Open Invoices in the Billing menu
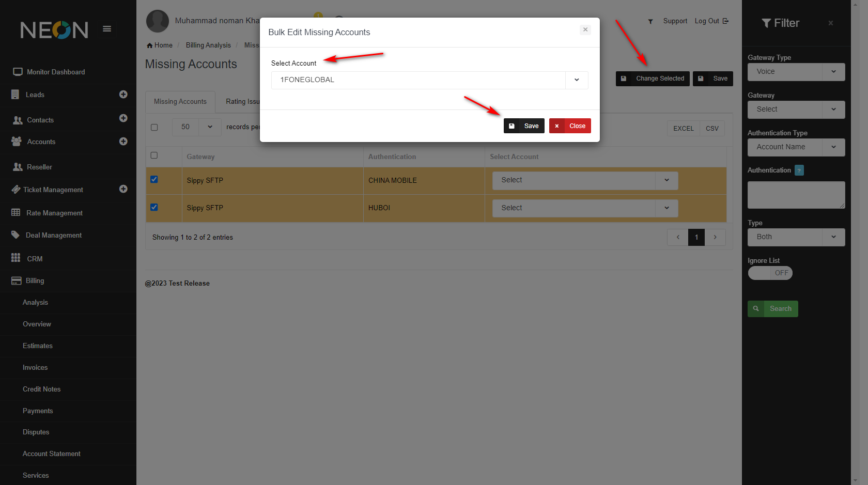The image size is (868, 485). [35, 368]
